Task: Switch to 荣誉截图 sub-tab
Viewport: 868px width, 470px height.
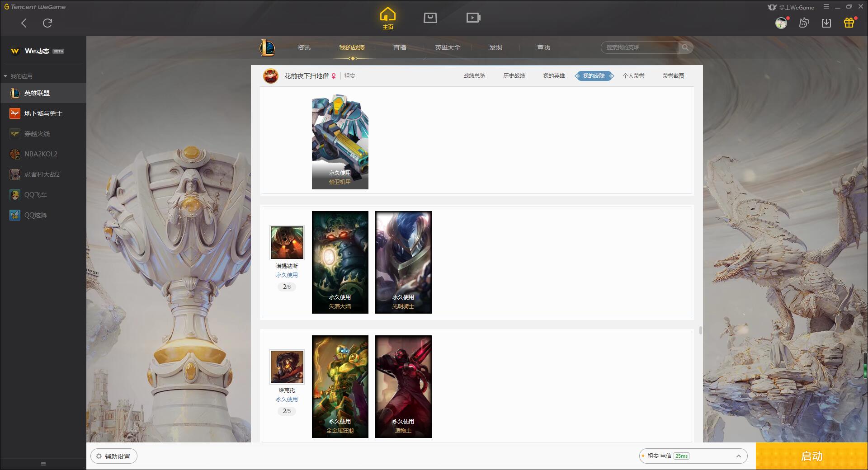Action: (x=673, y=76)
